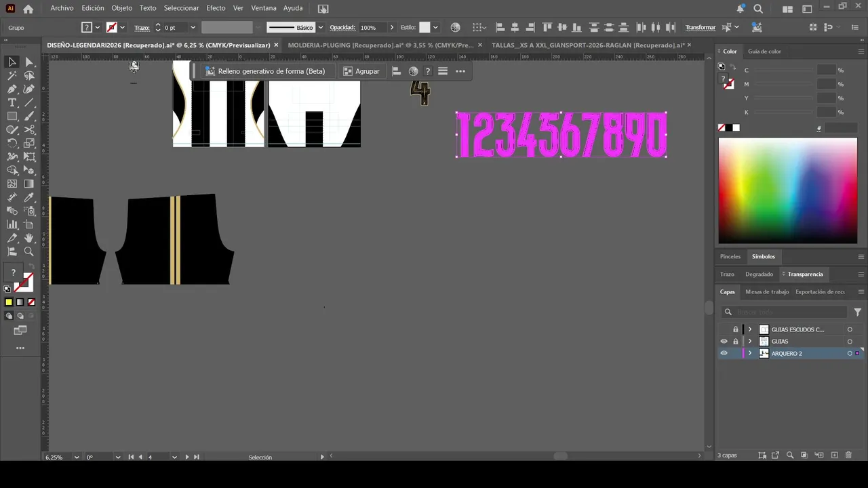868x488 pixels.
Task: Open the Objeto menu
Action: coord(121,8)
